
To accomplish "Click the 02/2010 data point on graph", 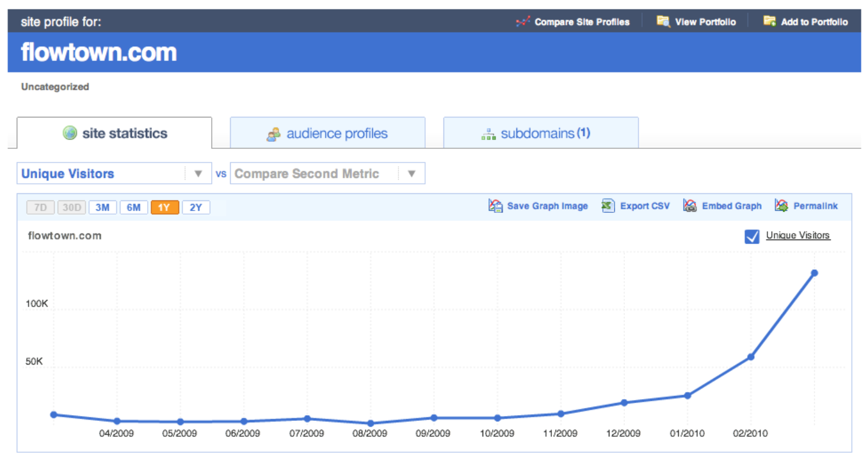I will click(751, 357).
